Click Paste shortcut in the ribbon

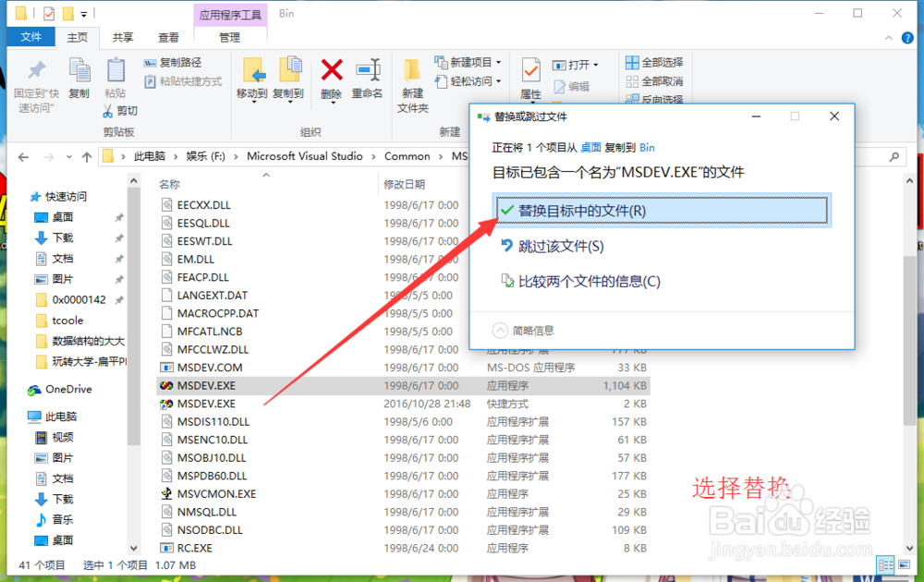[x=183, y=81]
